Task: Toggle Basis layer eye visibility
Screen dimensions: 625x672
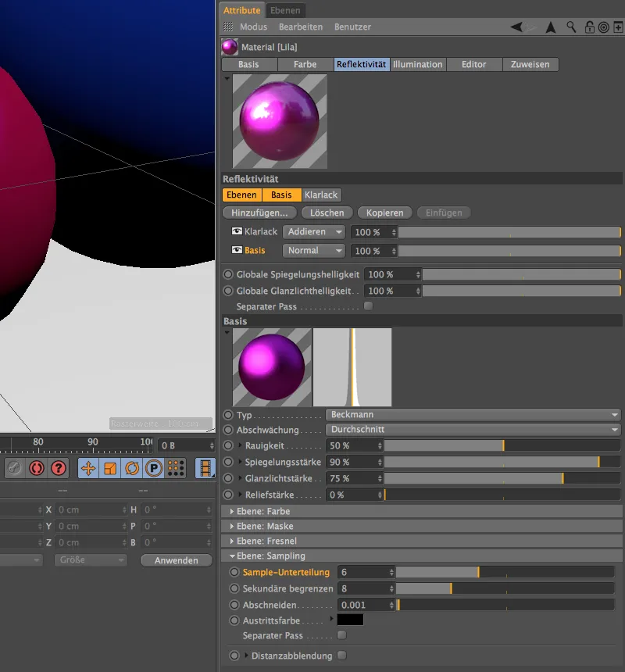Action: [x=237, y=250]
